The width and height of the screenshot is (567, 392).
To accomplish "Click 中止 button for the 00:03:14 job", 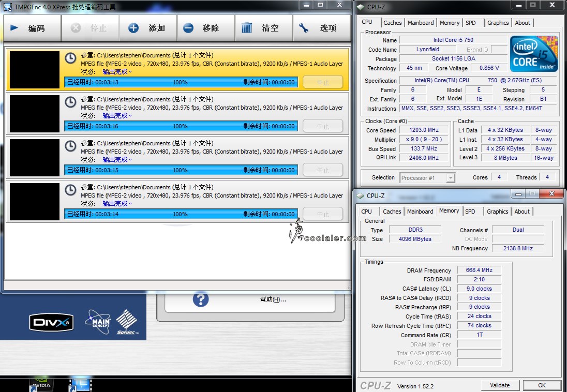I will click(x=323, y=214).
